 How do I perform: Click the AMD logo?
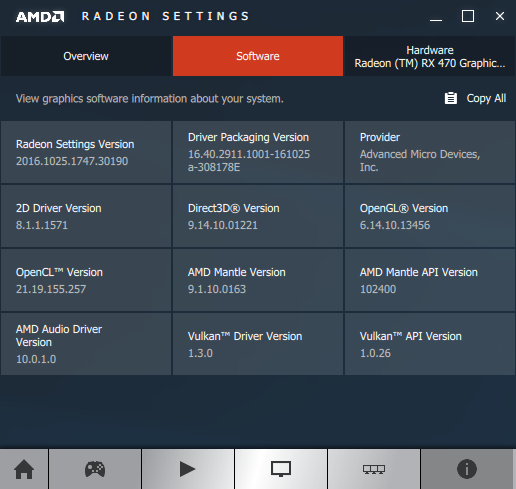click(40, 16)
